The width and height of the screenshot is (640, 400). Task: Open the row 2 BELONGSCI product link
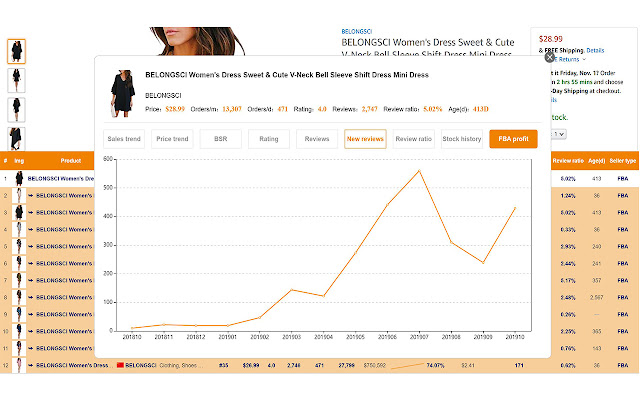click(x=64, y=196)
